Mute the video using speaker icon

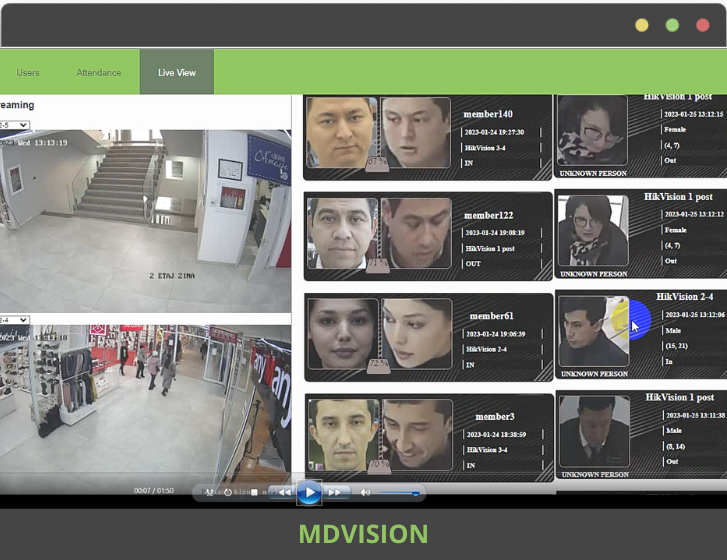[x=365, y=492]
